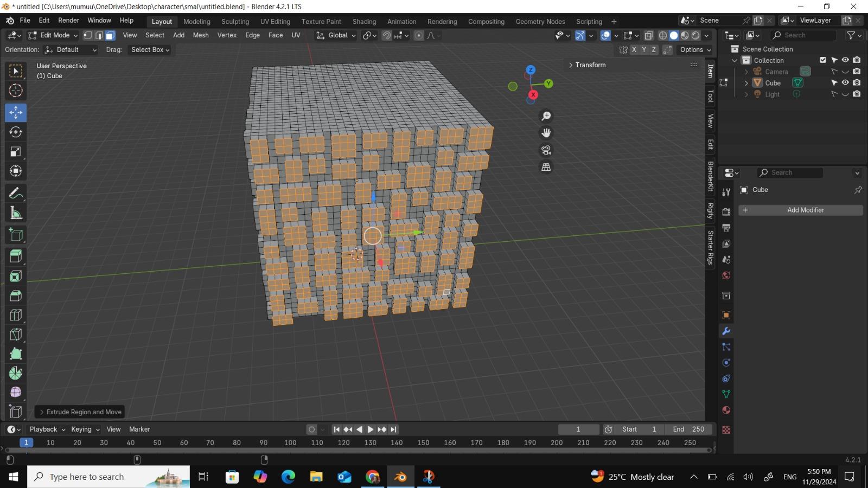Select the Select Box tool icon
Screen dimensions: 868x488
coord(16,71)
